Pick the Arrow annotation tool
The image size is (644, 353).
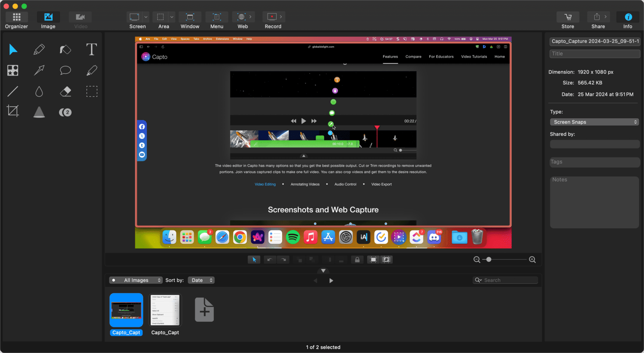pos(39,70)
